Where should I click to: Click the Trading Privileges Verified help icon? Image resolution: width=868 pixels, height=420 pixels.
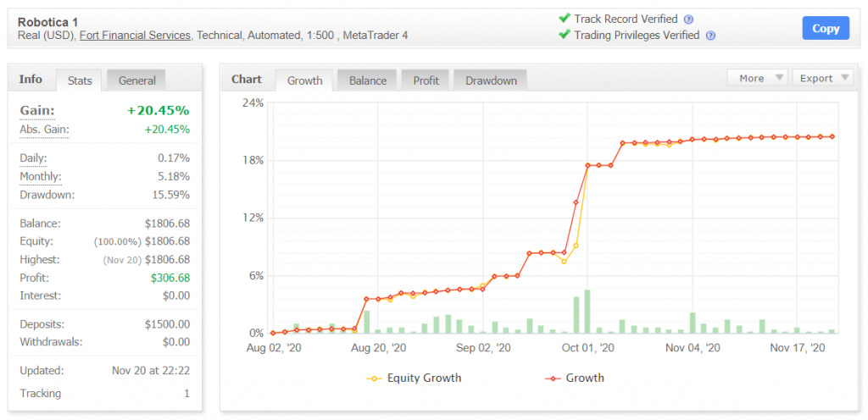[x=710, y=36]
